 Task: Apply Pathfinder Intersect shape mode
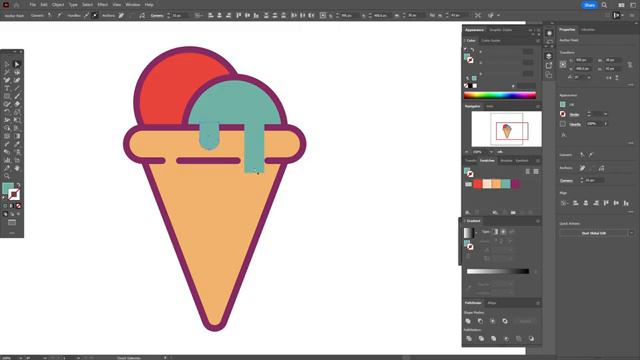pyautogui.click(x=493, y=321)
